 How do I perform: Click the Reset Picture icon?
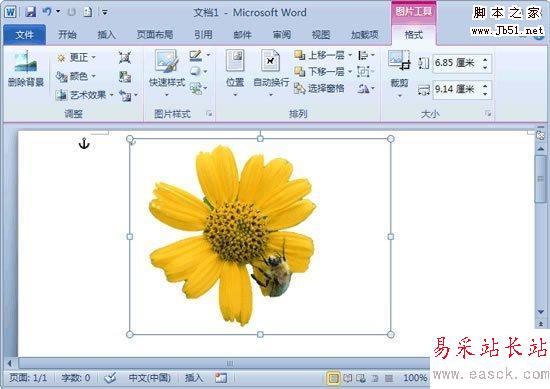pyautogui.click(x=125, y=95)
